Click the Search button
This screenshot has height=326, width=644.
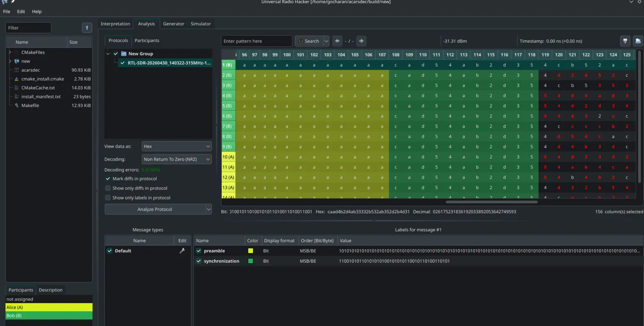pyautogui.click(x=309, y=41)
